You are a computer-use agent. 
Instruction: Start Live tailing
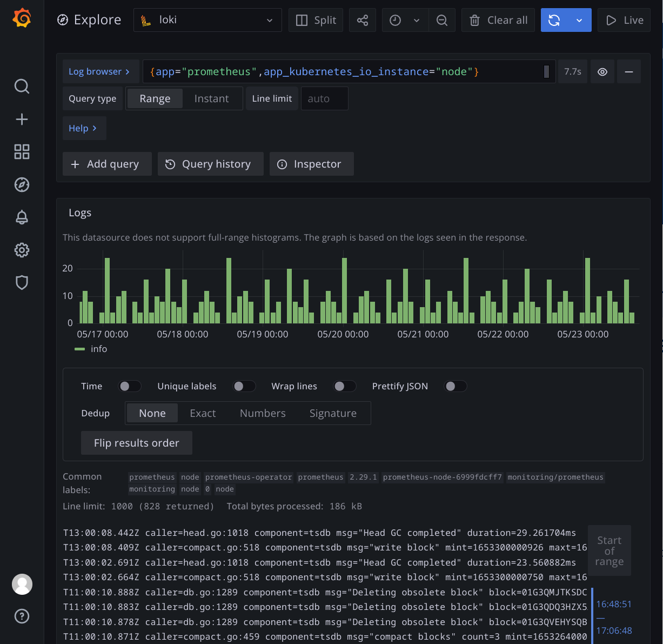[624, 20]
